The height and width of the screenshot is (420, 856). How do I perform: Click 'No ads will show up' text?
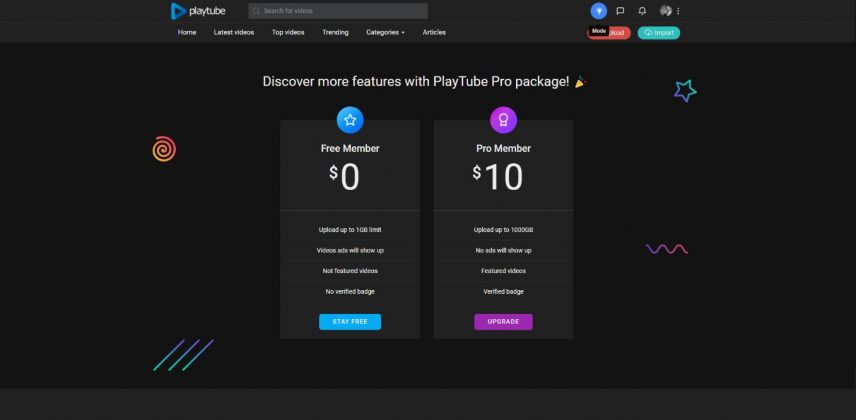point(503,251)
